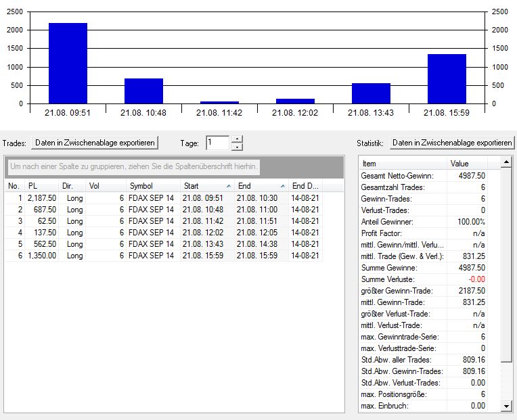Select trade row with PL 62.50
The height and width of the screenshot is (420, 517).
tap(164, 221)
